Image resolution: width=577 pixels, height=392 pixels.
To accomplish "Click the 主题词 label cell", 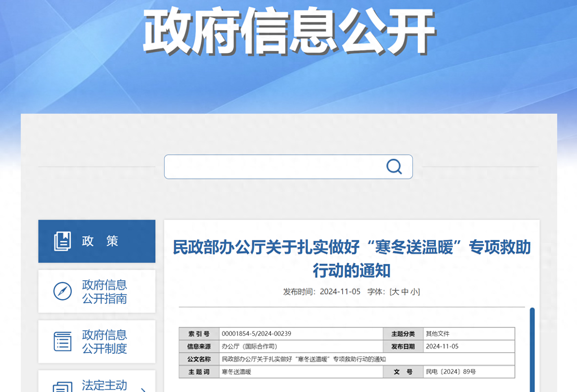I will [x=199, y=372].
